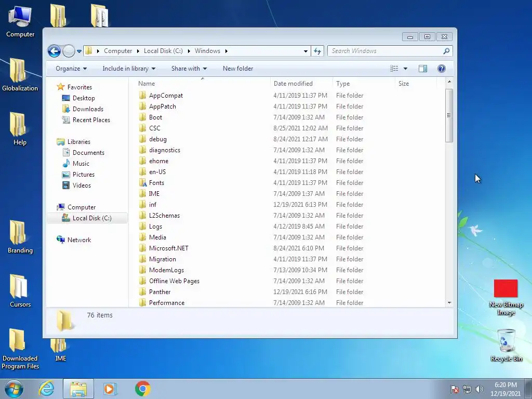Select the Branding desktop folder
Image resolution: width=532 pixels, height=399 pixels.
tap(20, 237)
